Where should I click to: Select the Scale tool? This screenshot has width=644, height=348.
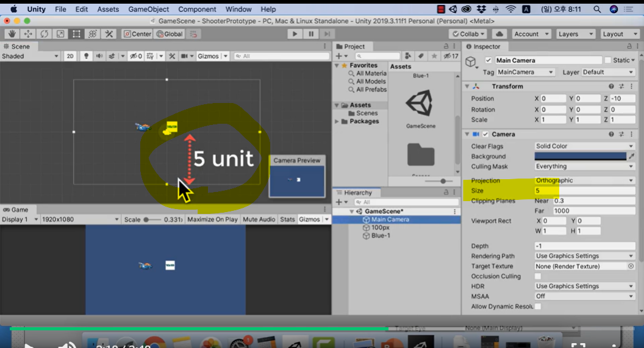pyautogui.click(x=60, y=34)
